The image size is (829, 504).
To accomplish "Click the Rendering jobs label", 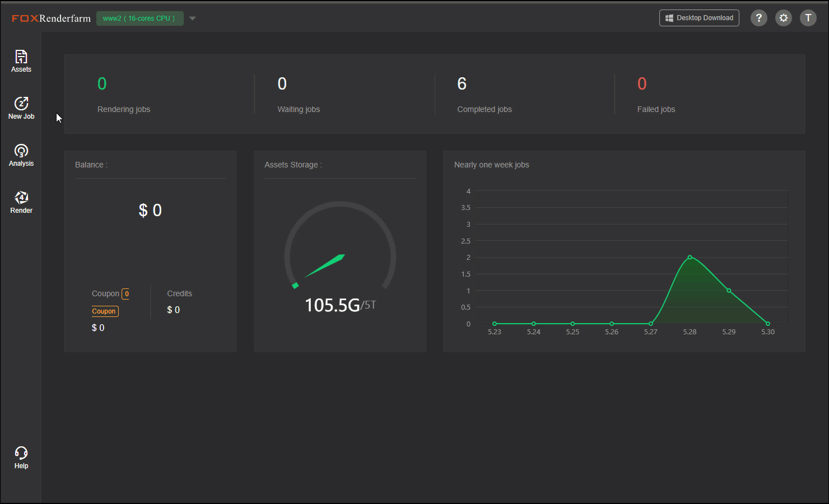I will [124, 109].
